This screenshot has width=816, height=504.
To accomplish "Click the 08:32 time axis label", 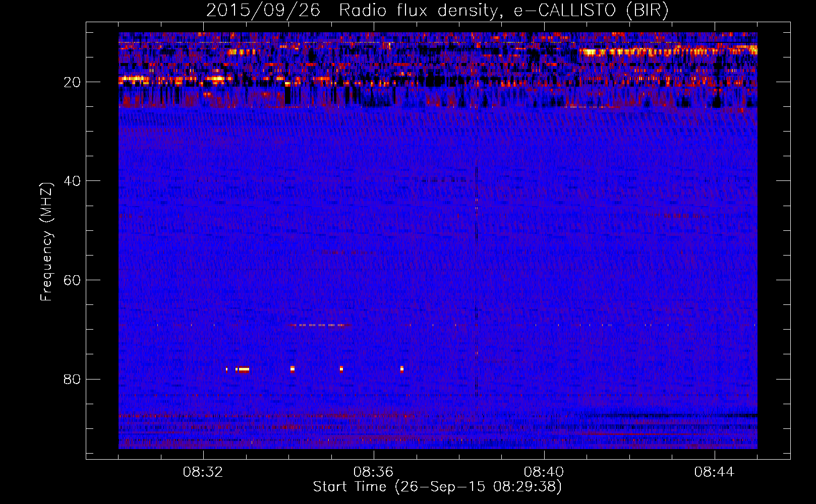I will pyautogui.click(x=203, y=473).
